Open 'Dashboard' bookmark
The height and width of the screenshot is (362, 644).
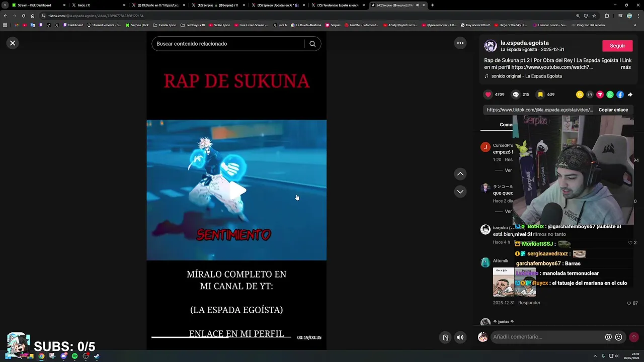[73, 25]
